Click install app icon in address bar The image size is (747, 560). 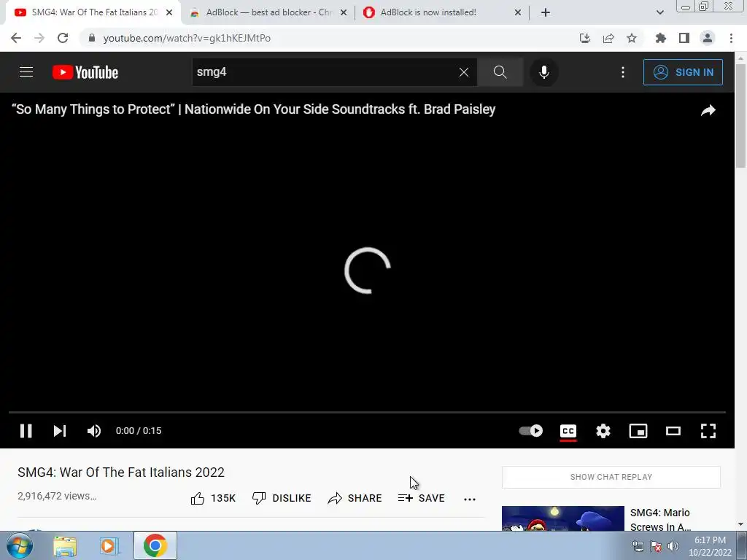pyautogui.click(x=584, y=38)
